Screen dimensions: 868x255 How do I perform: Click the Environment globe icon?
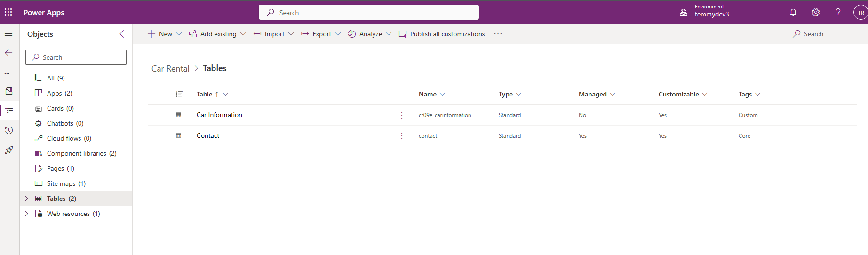[x=684, y=13]
